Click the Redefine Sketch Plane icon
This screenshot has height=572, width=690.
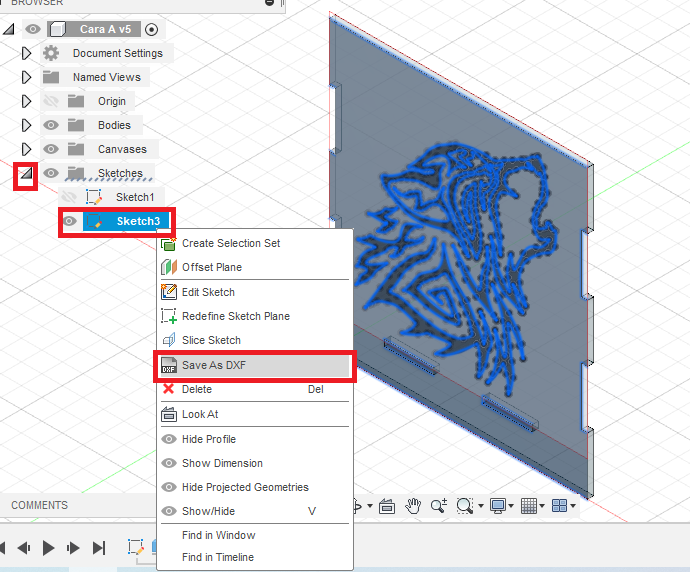169,316
